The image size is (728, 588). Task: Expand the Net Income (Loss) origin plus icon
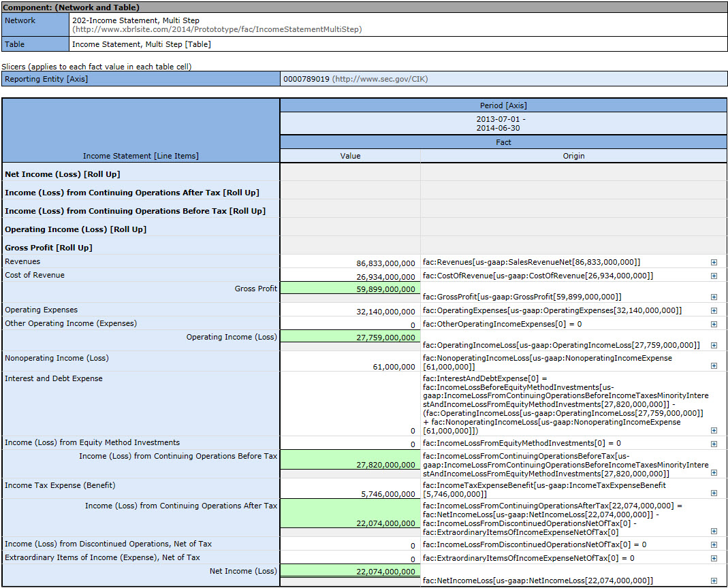(x=714, y=581)
